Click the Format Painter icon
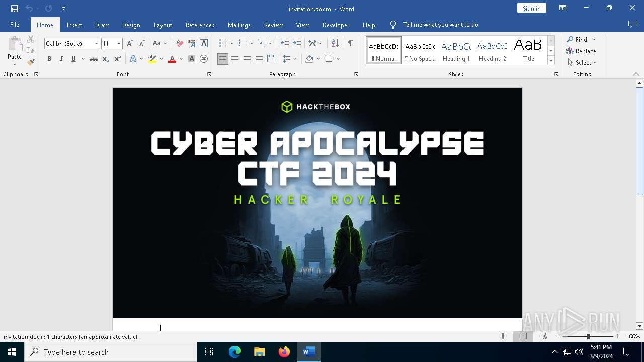 31,62
